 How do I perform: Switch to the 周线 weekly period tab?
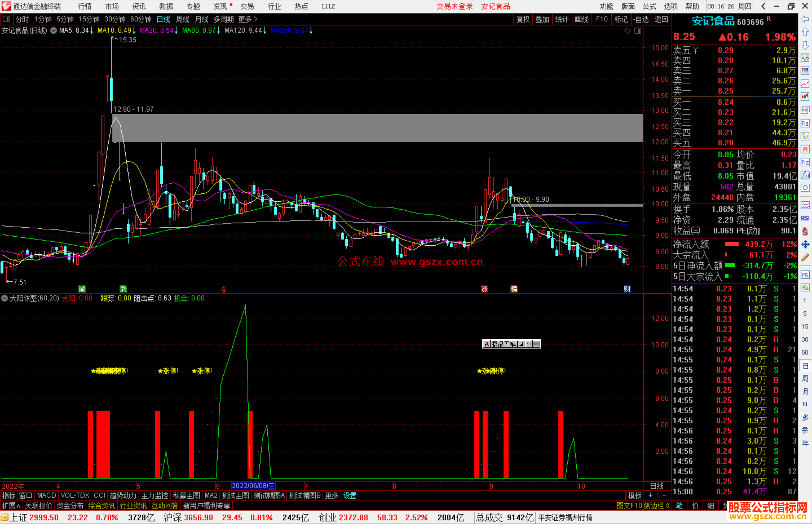point(183,19)
